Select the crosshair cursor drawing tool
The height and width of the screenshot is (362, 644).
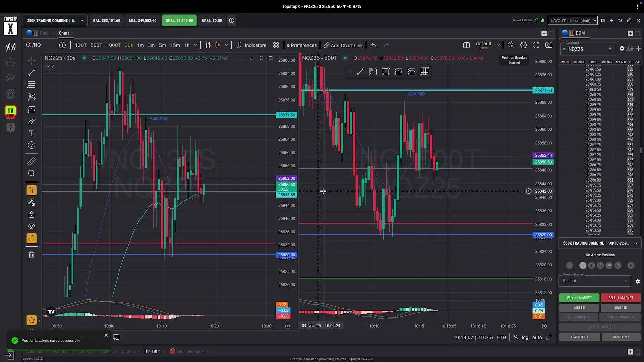click(x=32, y=60)
